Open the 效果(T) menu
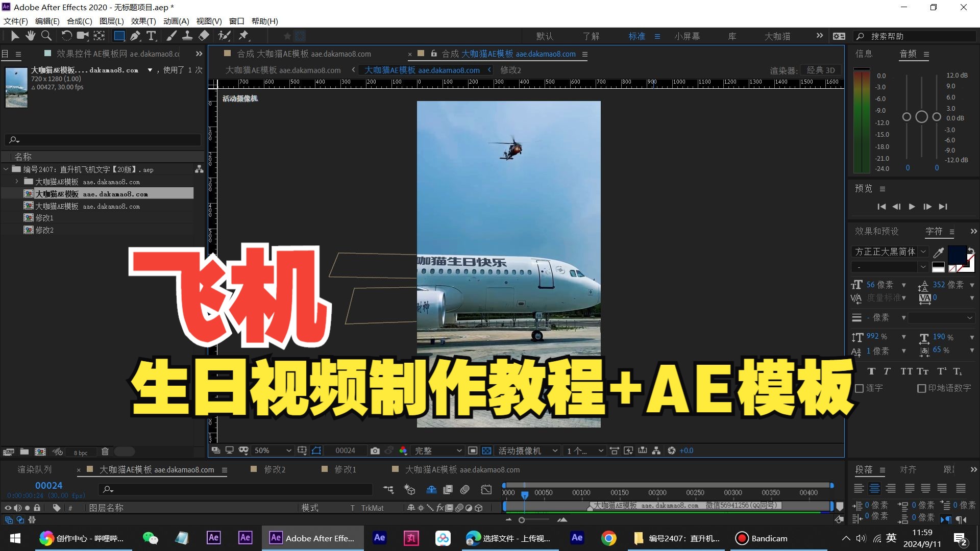The width and height of the screenshot is (980, 551). (143, 21)
